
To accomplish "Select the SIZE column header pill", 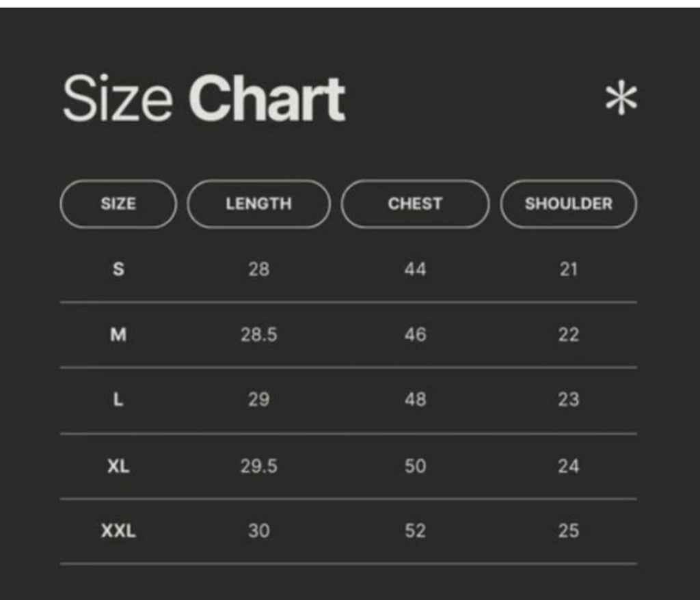I will point(118,204).
